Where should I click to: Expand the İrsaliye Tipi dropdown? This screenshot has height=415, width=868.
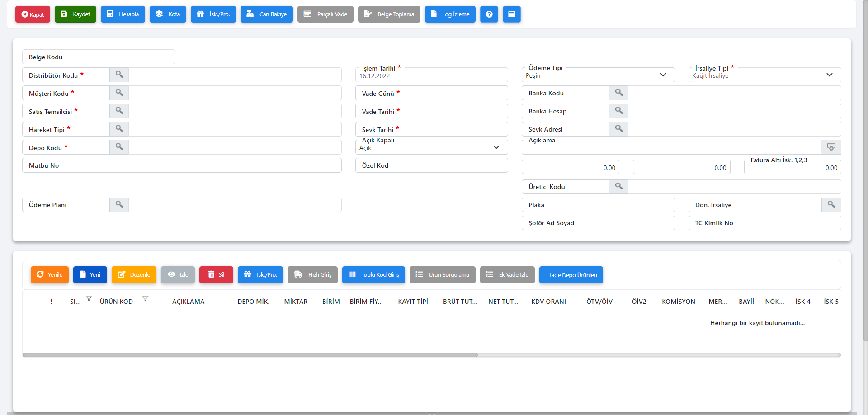[829, 75]
